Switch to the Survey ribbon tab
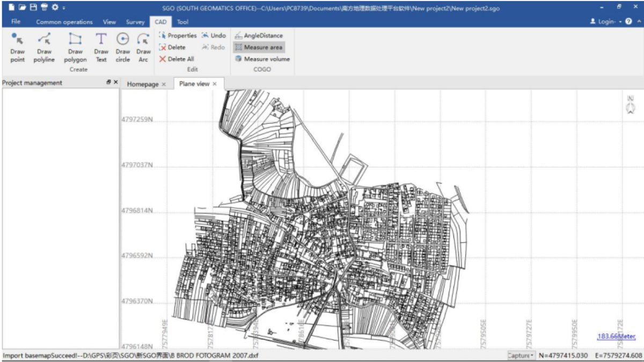 click(135, 22)
